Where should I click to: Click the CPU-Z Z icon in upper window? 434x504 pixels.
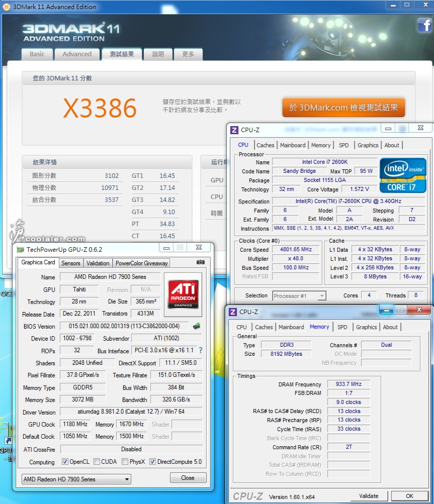coord(234,130)
